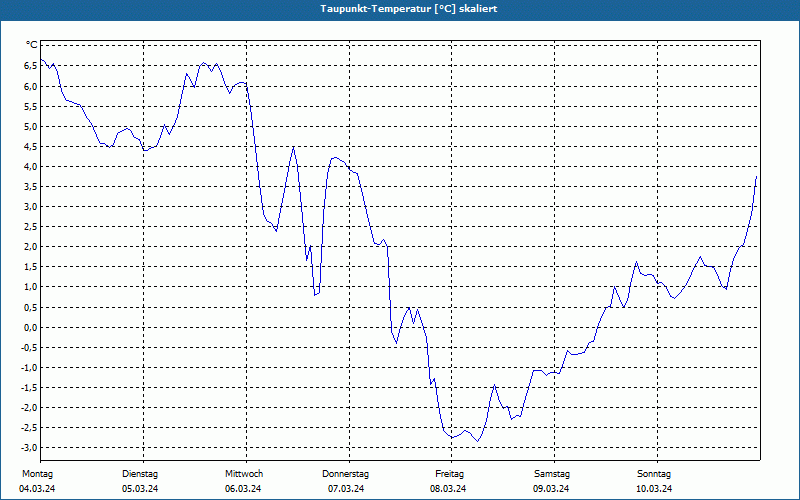Image resolution: width=800 pixels, height=500 pixels.
Task: Click the 07.03.24 date label
Action: tap(346, 489)
